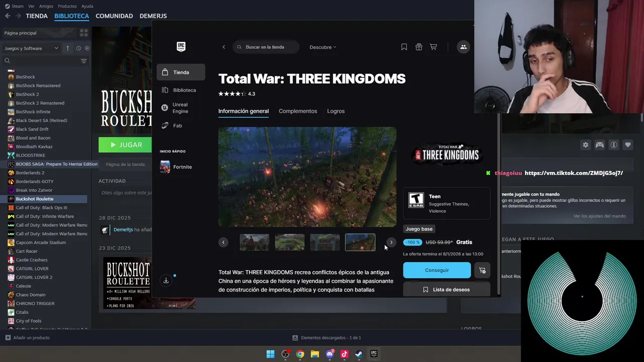
Task: Add Total War to cart icon button
Action: tap(482, 270)
